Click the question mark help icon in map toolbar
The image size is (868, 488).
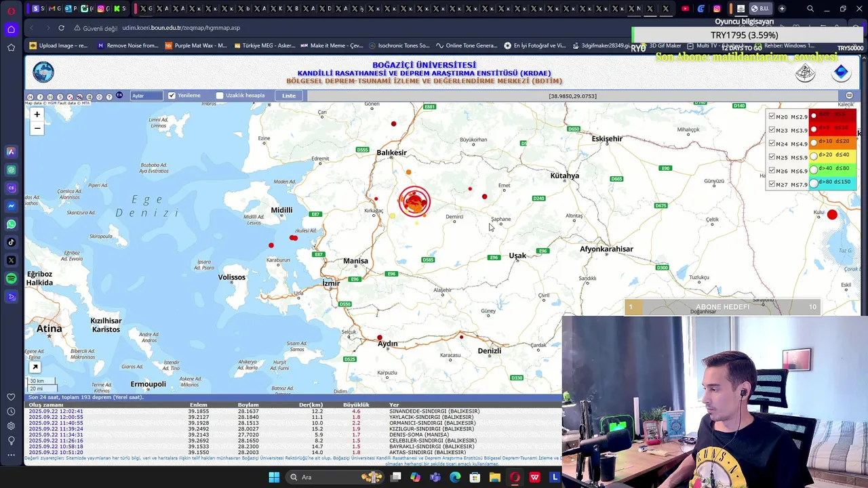[109, 97]
